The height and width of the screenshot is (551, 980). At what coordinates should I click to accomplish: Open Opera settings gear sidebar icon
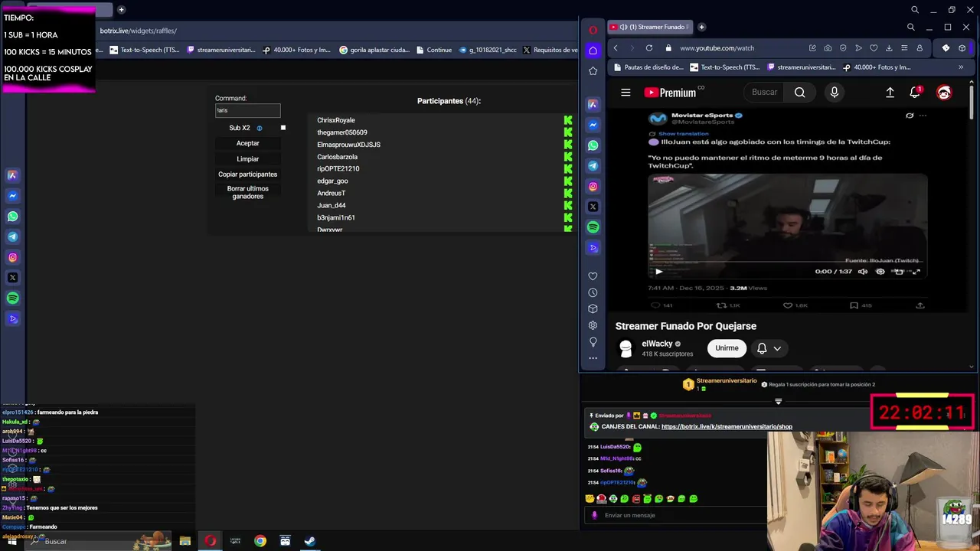coord(593,325)
